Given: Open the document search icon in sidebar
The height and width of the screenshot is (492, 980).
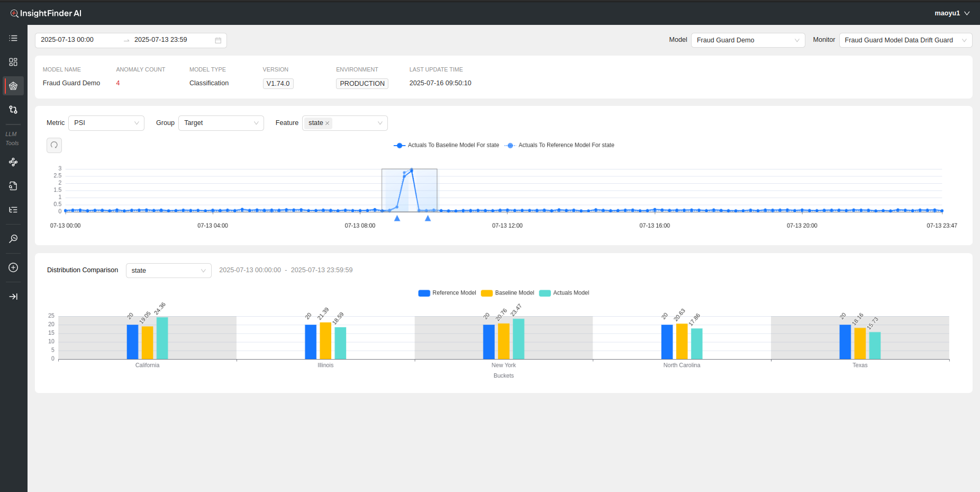Looking at the screenshot, I should coord(13,186).
